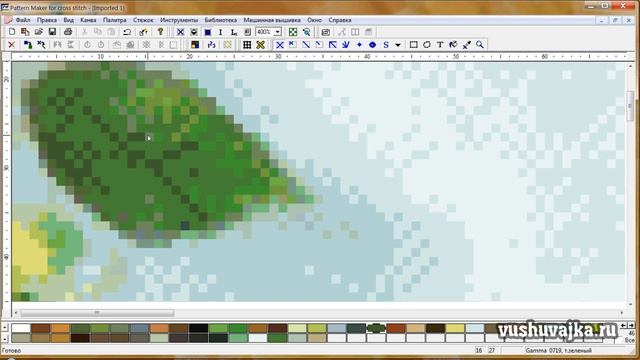
Task: Open the Канва menu
Action: coord(88,20)
